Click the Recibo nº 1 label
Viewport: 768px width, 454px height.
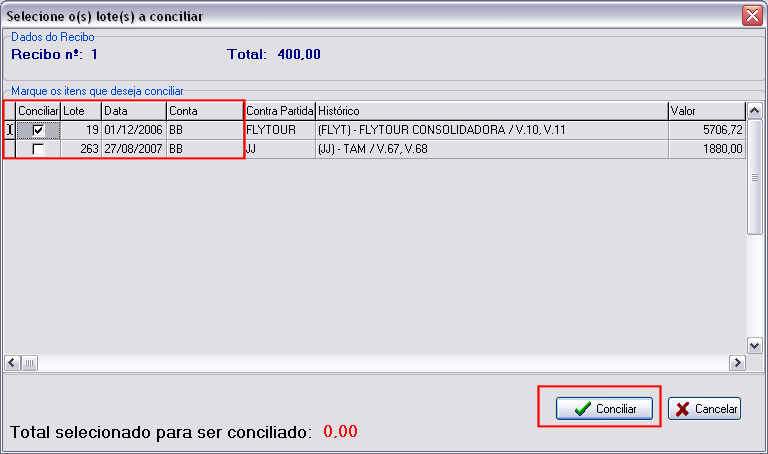[54, 54]
